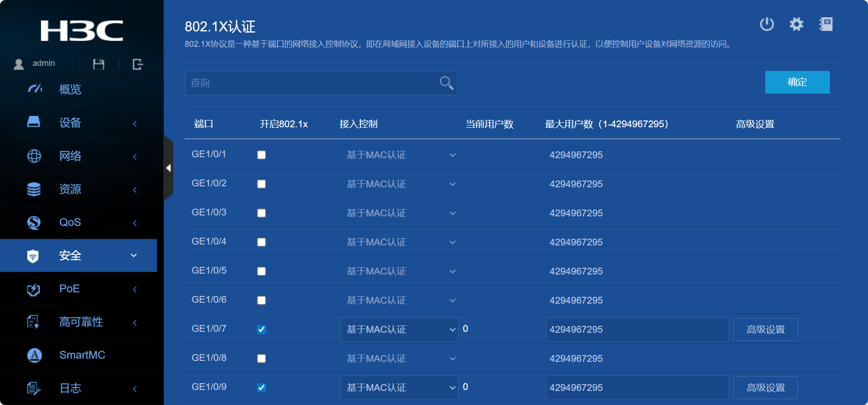
Task: Select the SmartMC menu item
Action: tap(82, 355)
